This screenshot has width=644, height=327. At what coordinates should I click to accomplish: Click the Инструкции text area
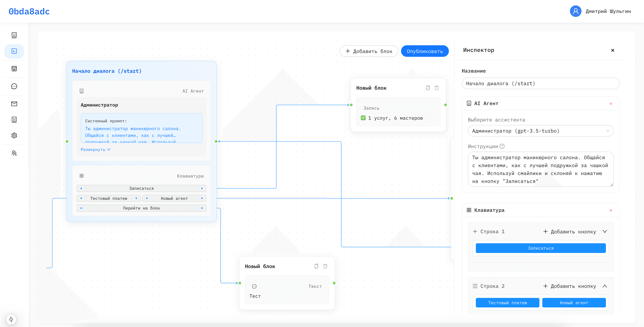(x=540, y=169)
